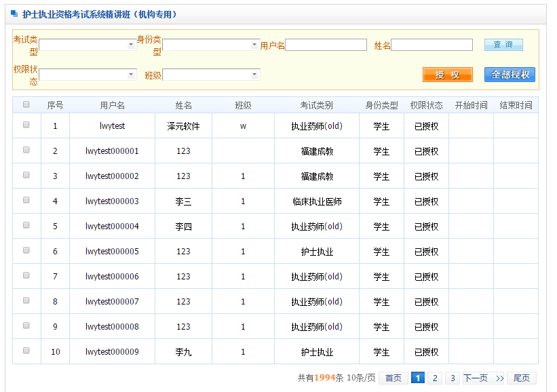Image resolution: width=557 pixels, height=392 pixels.
Task: Toggle the select-all checkbox in table header
Action: (x=26, y=104)
